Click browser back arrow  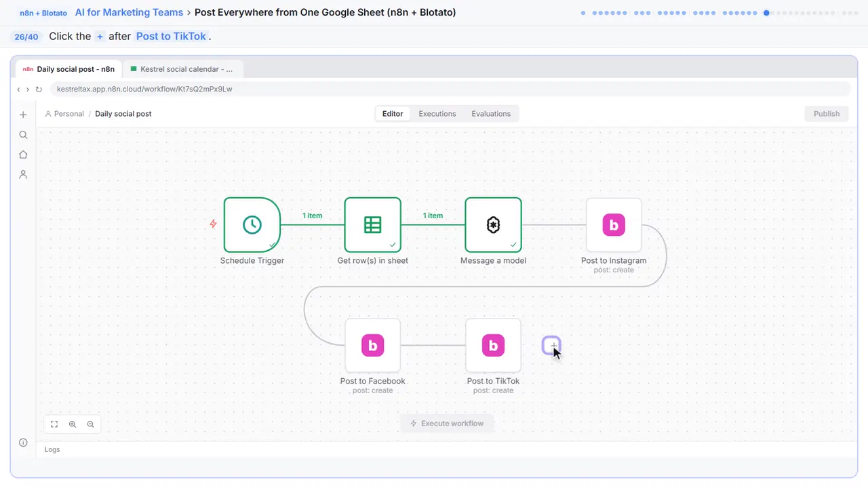pyautogui.click(x=18, y=89)
